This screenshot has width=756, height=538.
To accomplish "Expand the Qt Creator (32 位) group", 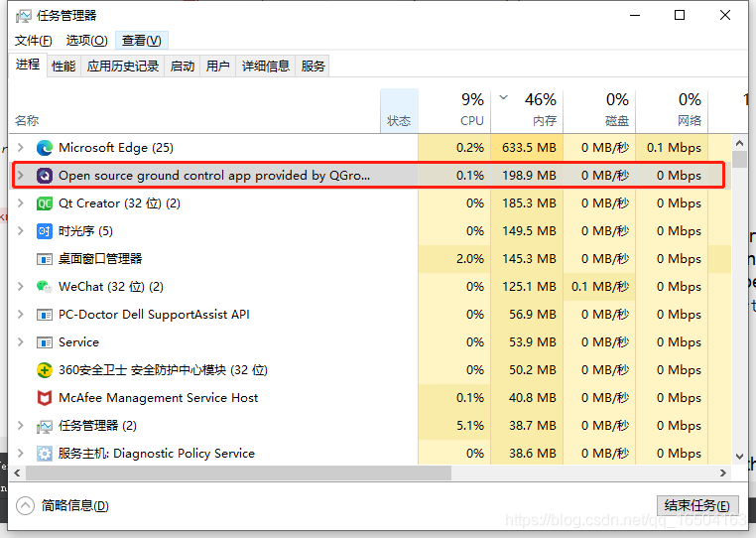I will (x=20, y=203).
